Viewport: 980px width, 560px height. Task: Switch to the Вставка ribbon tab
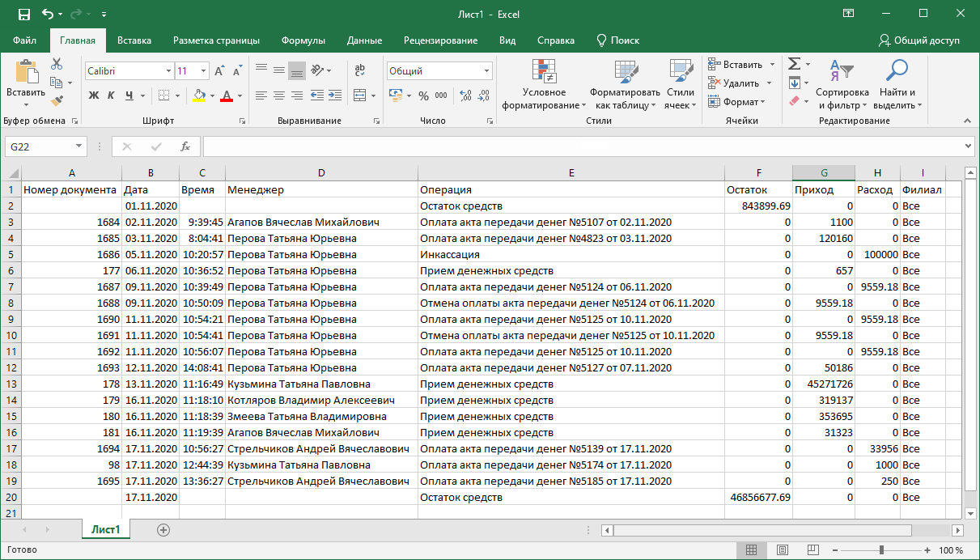134,40
